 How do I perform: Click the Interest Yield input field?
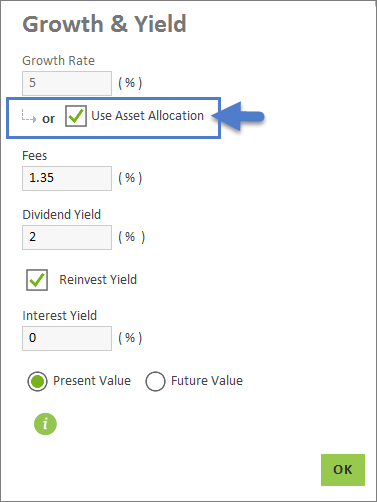coord(67,338)
